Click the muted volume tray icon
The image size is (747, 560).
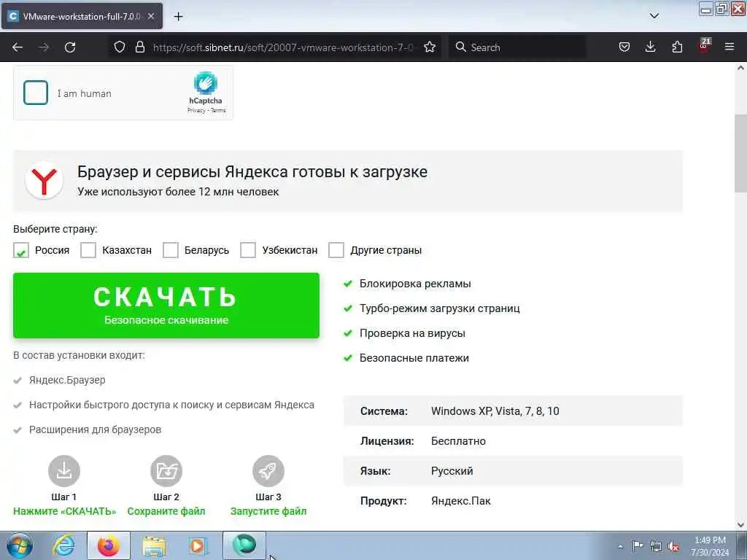click(x=673, y=546)
